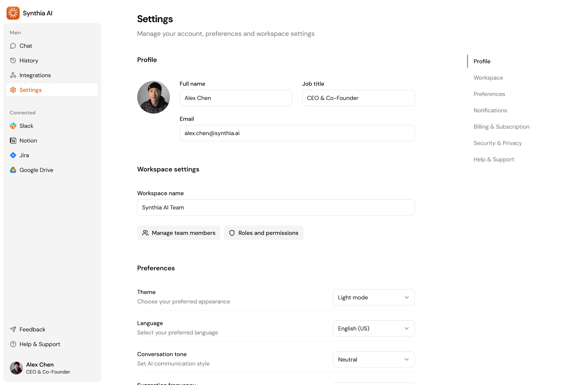Click the Google Drive icon
This screenshot has height=385, width=588.
tap(13, 170)
